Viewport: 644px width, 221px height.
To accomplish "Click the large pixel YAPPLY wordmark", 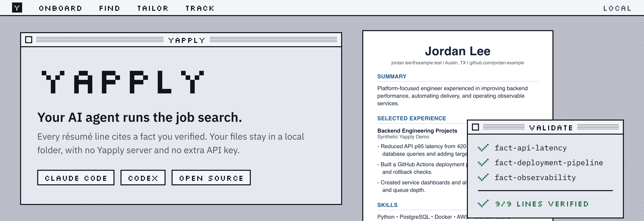I will click(x=123, y=82).
